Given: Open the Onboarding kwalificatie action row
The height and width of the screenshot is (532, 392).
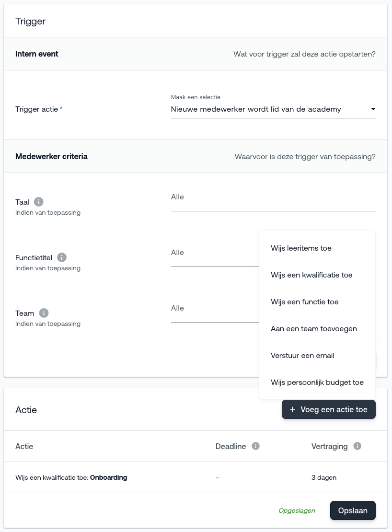Looking at the screenshot, I should click(71, 477).
